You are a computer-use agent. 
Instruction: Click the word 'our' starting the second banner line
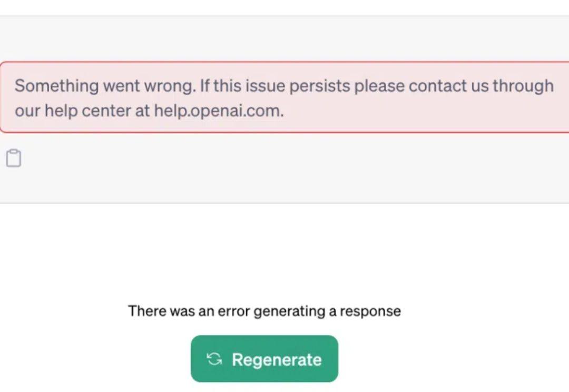pyautogui.click(x=27, y=111)
